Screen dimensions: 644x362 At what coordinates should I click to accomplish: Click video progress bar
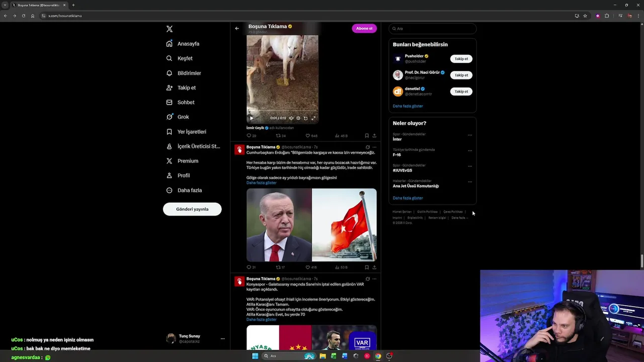[282, 112]
